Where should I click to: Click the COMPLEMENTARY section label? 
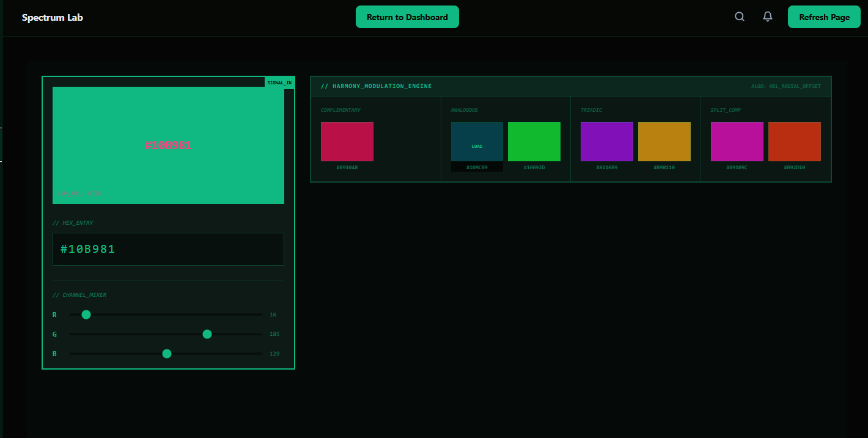(x=340, y=110)
